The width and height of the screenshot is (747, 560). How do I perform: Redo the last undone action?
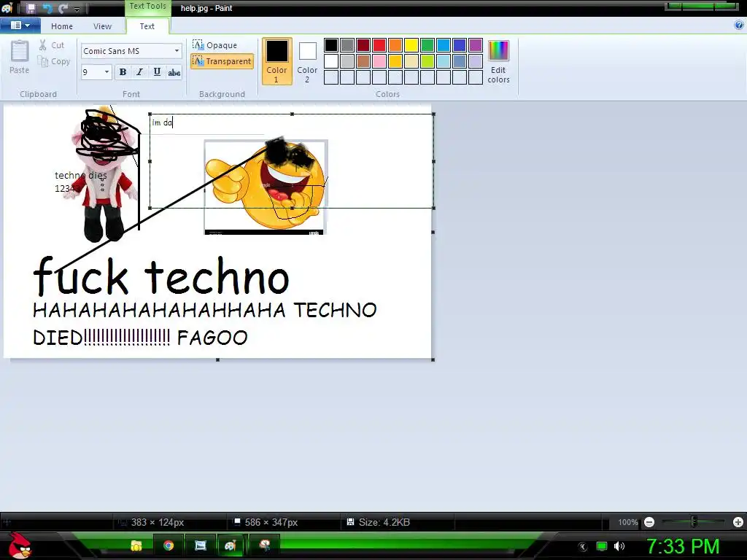coord(63,8)
